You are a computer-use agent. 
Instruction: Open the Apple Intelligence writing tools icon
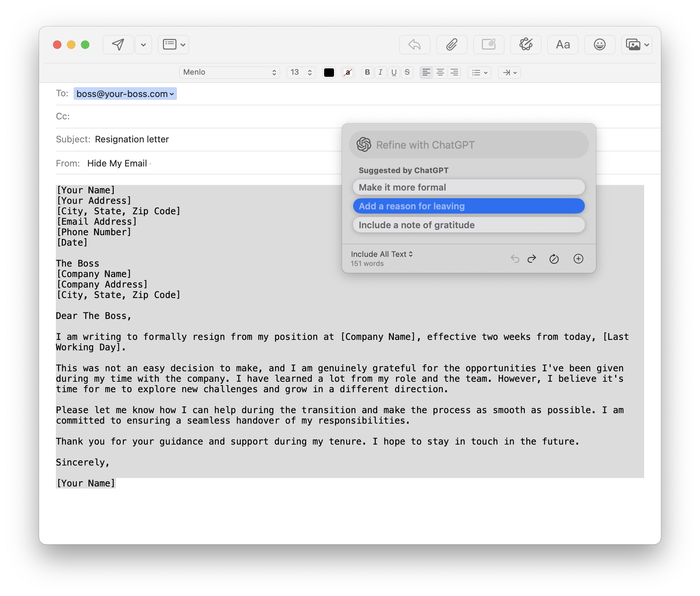[526, 45]
